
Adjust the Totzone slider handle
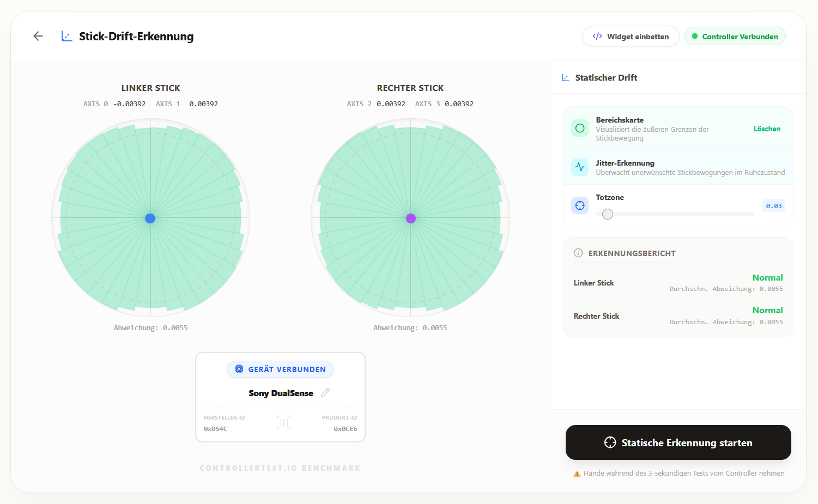click(x=608, y=214)
